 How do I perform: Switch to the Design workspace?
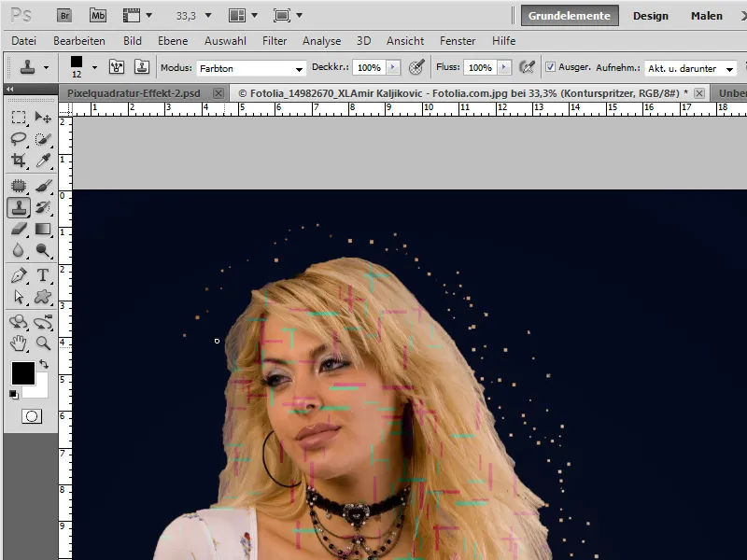coord(650,16)
